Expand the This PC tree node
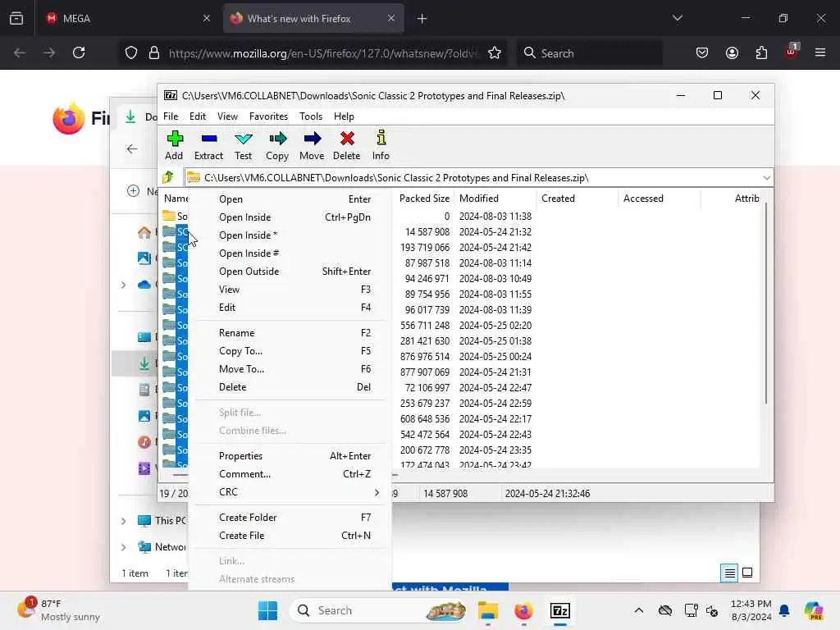Viewport: 840px width, 630px height. tap(124, 521)
